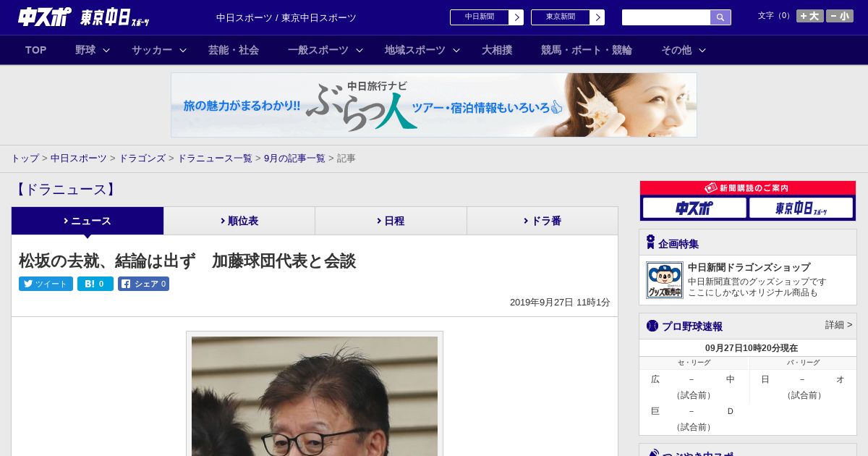Screen dimensions: 868x456
Task: Click 中スポ subscription banner button
Action: click(x=694, y=208)
